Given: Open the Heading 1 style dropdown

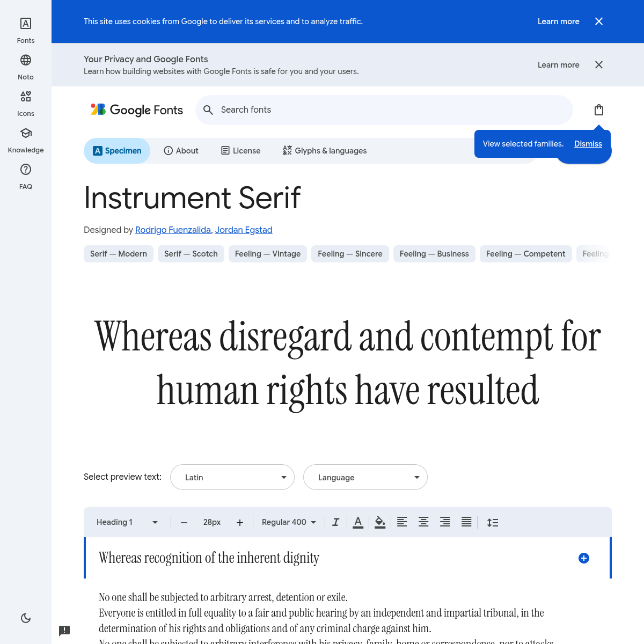Looking at the screenshot, I should coord(127,522).
